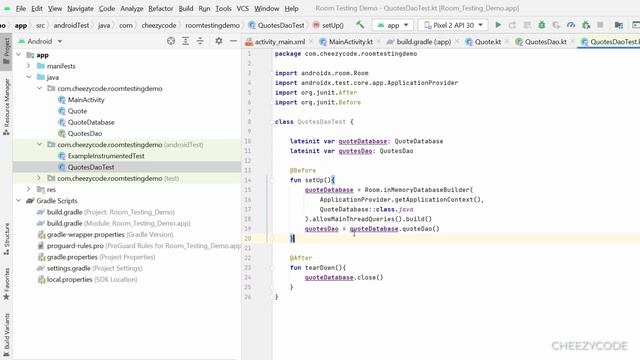The image size is (640, 360).
Task: Click the androidTest breadcrumb
Action: point(71,25)
